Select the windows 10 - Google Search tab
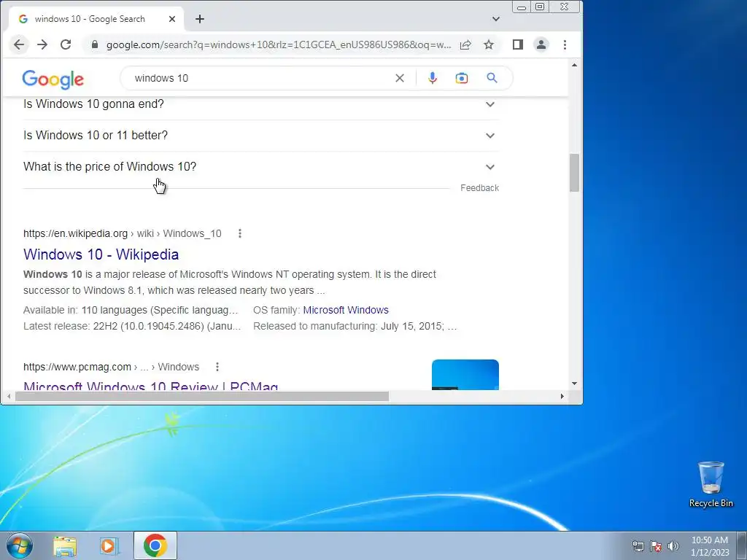This screenshot has width=747, height=560. (x=97, y=19)
